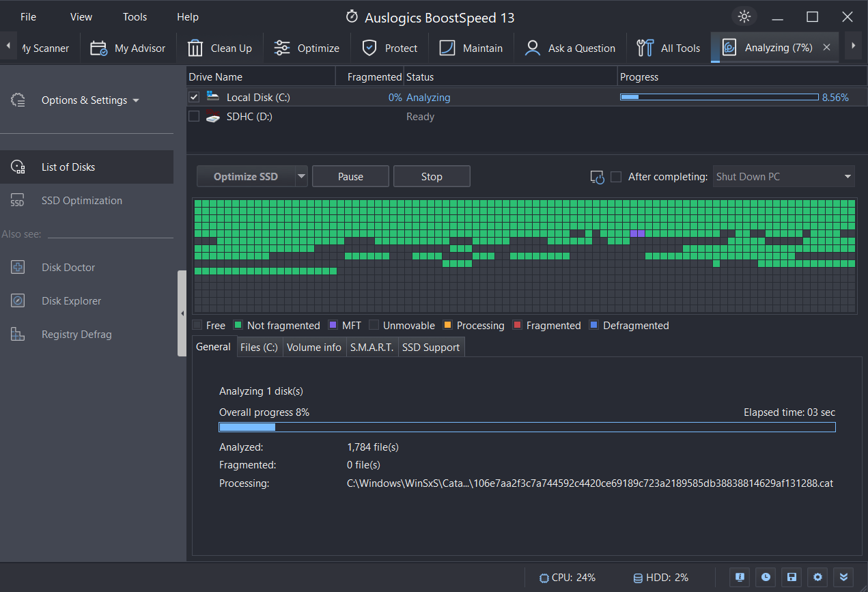
Task: Open the Tools menu
Action: pyautogui.click(x=135, y=17)
